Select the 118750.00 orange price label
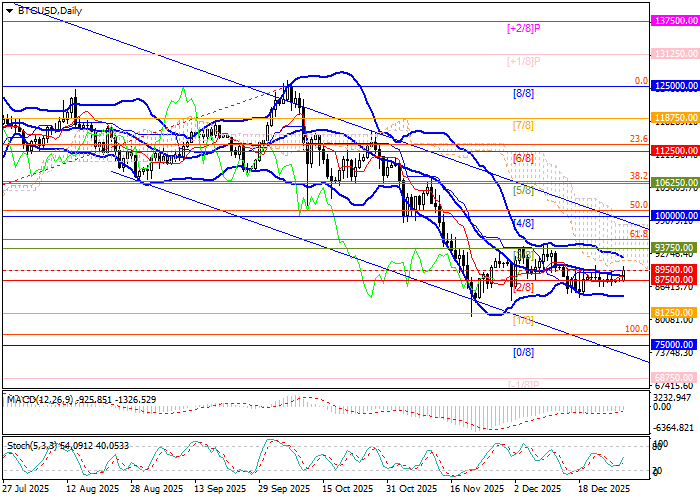 675,118
